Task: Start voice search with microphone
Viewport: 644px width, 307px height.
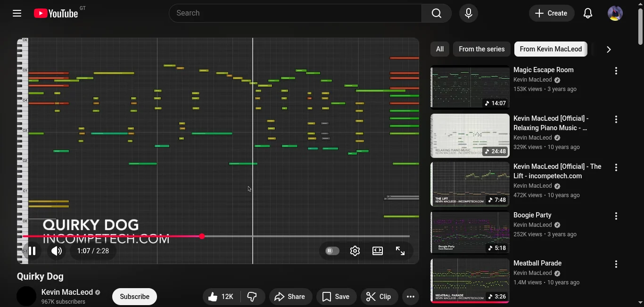Action: pos(469,13)
